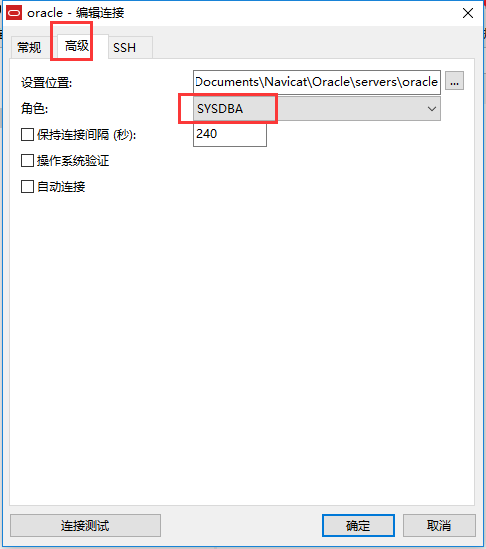Enable the 保持连接间隔 (秒) checkbox

(x=27, y=134)
